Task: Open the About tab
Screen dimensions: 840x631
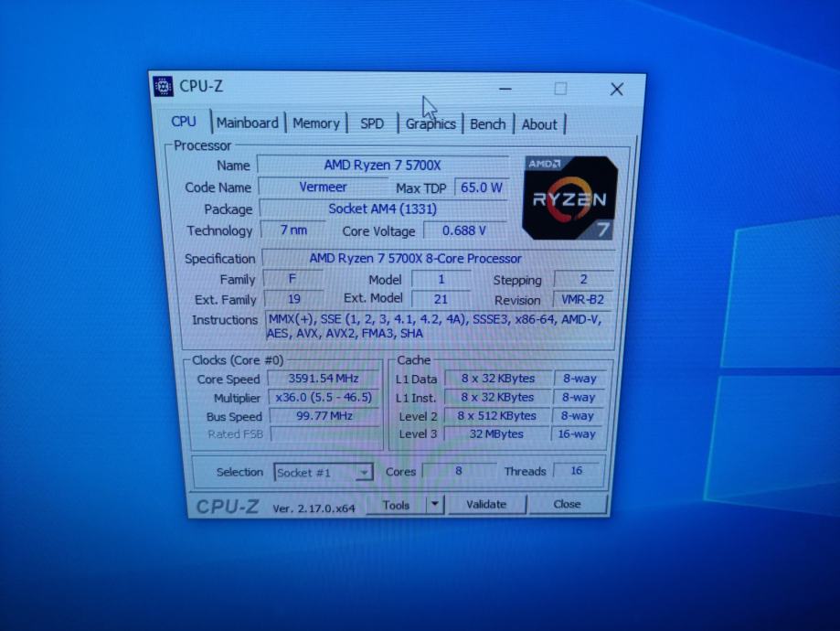Action: [539, 125]
